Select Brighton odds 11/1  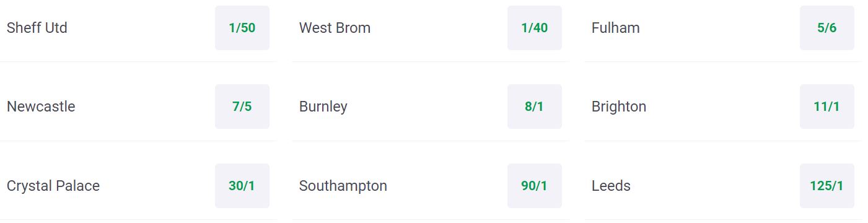(827, 107)
